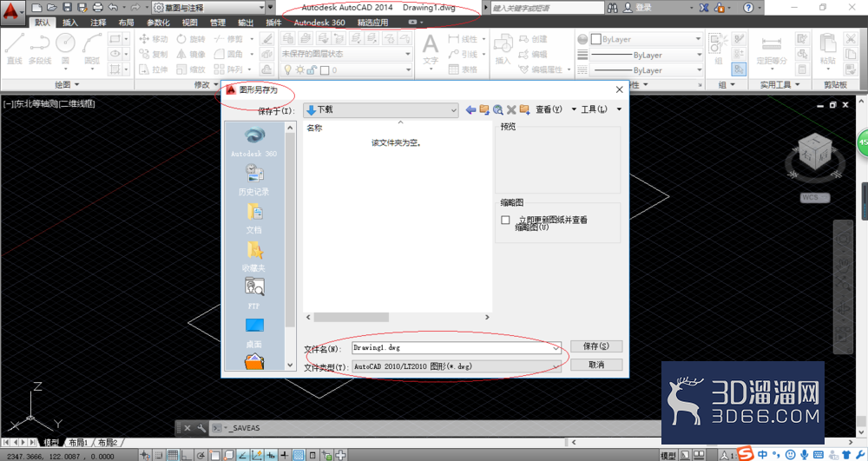Toggle layer freeze sun icon for layer 0
This screenshot has height=461, width=868.
300,69
